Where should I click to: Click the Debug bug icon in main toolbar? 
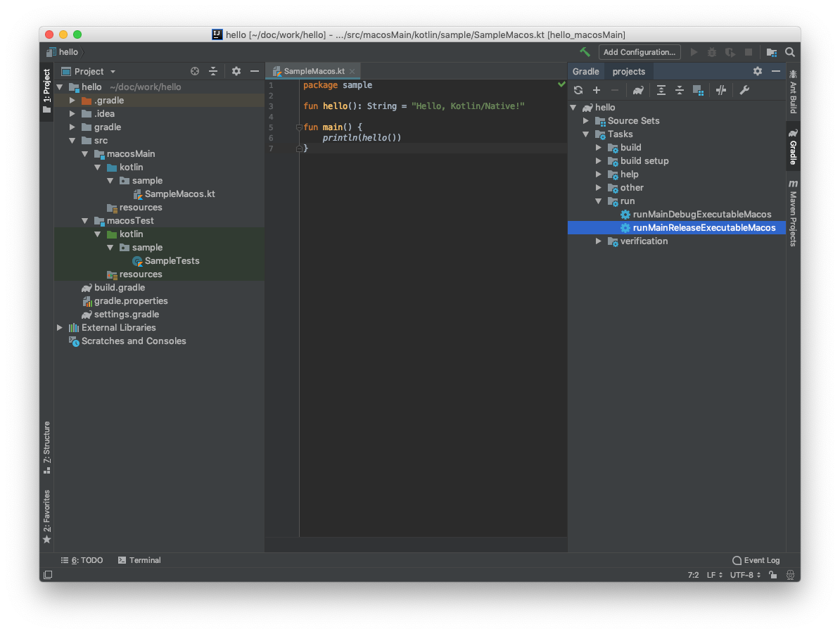pyautogui.click(x=712, y=52)
